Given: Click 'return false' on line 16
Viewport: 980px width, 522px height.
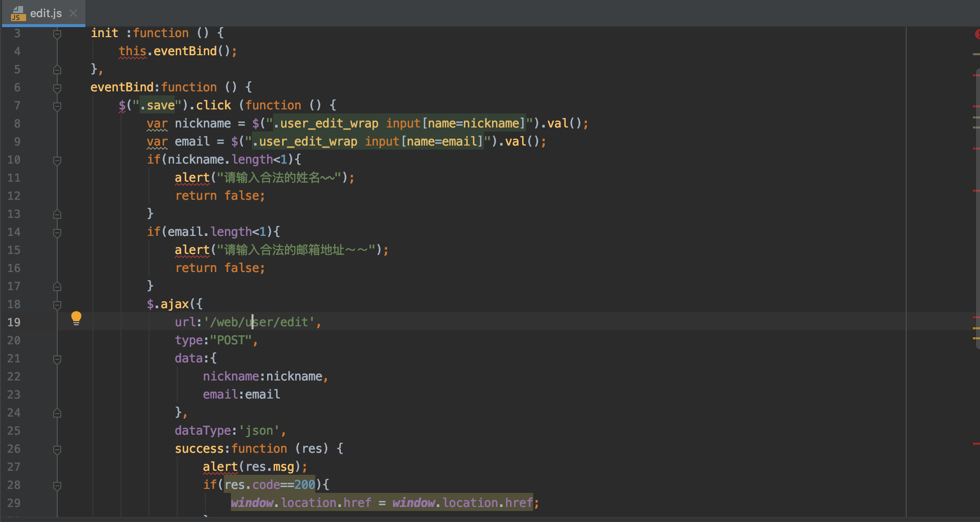Looking at the screenshot, I should point(217,268).
